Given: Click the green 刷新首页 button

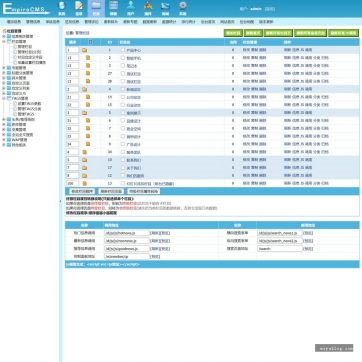Looking at the screenshot, I should (x=253, y=33).
